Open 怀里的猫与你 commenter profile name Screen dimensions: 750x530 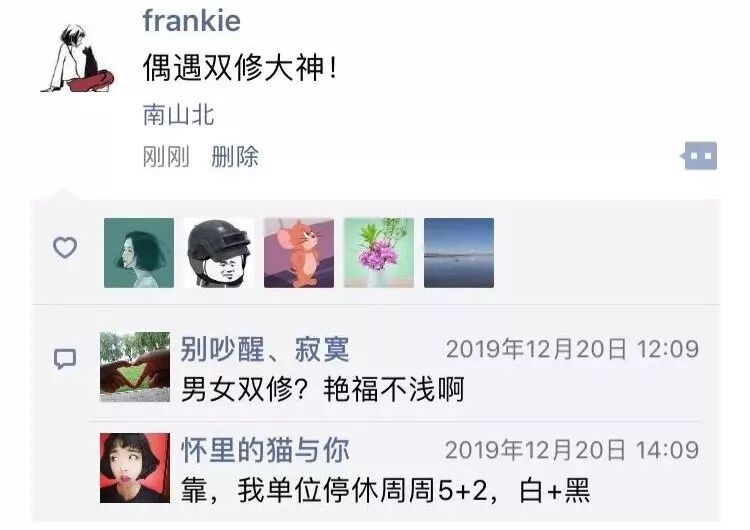tap(265, 450)
